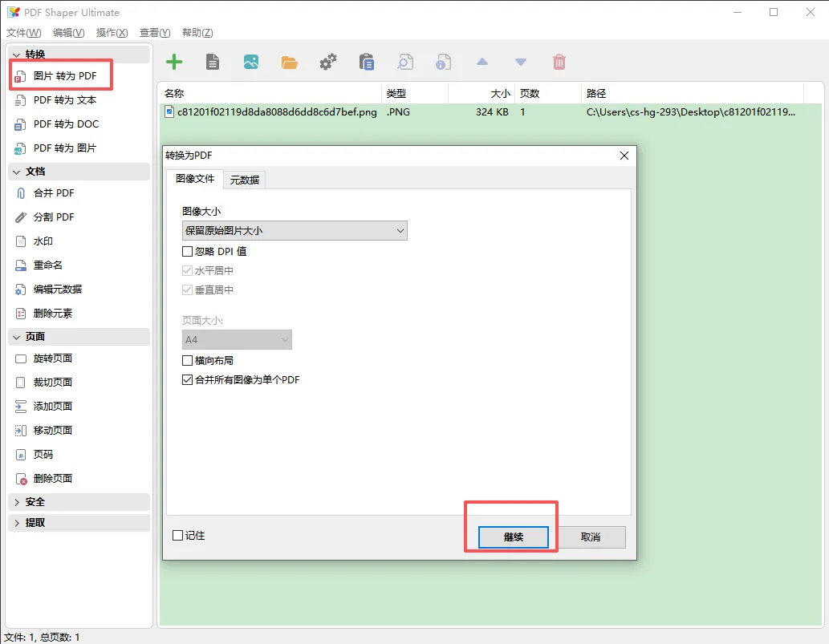Sort by the 名称 column header
Viewport: 829px width, 644px height.
[x=270, y=94]
